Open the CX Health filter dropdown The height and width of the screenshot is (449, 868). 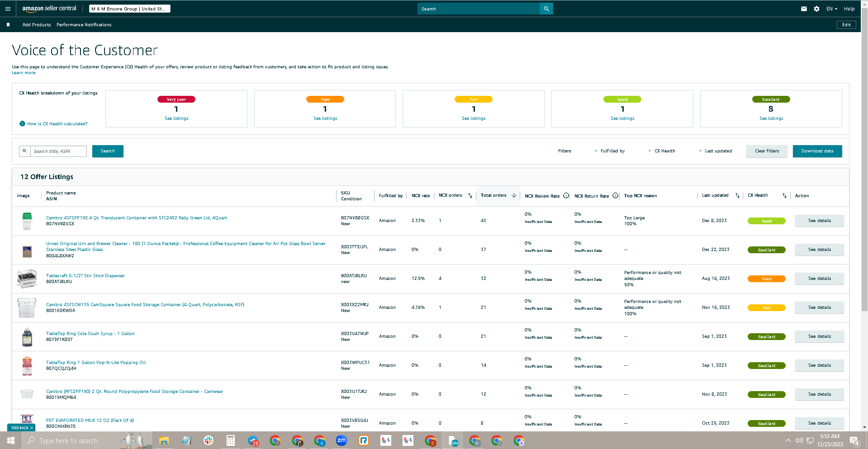tap(662, 151)
